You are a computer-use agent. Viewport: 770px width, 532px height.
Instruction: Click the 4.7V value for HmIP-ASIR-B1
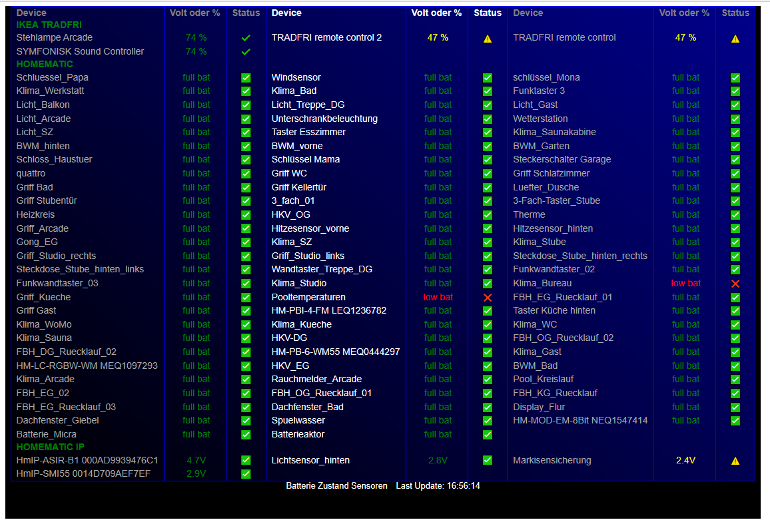click(196, 460)
